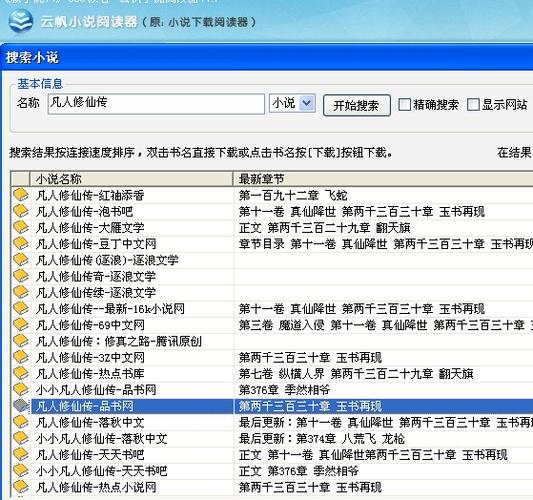Click book icon beside 凡人修仙传奇-逐浪文学
This screenshot has height=500, width=533.
pos(21,276)
